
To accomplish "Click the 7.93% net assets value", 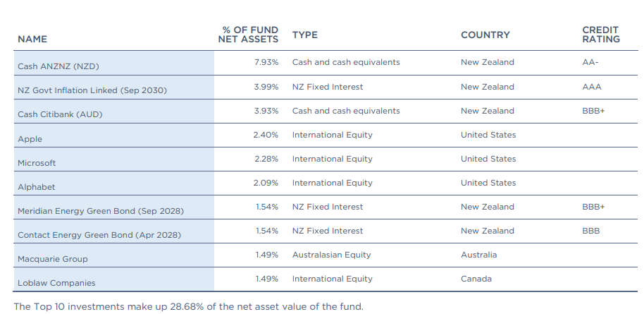I will [266, 62].
